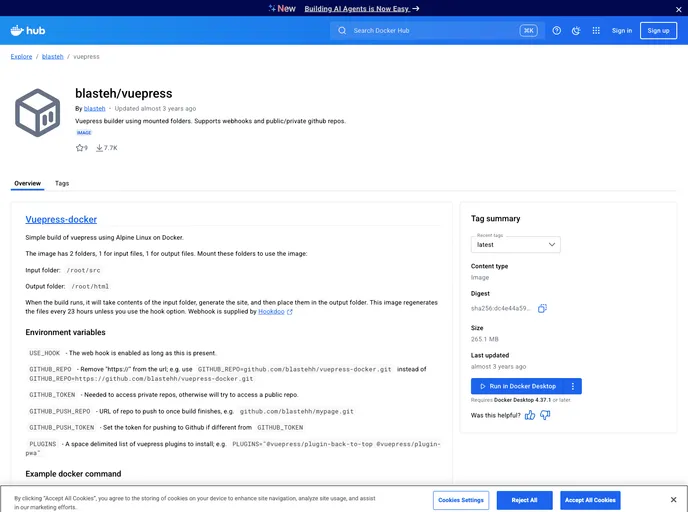Click the PLUGINS variable name
688x512 pixels.
43,444
